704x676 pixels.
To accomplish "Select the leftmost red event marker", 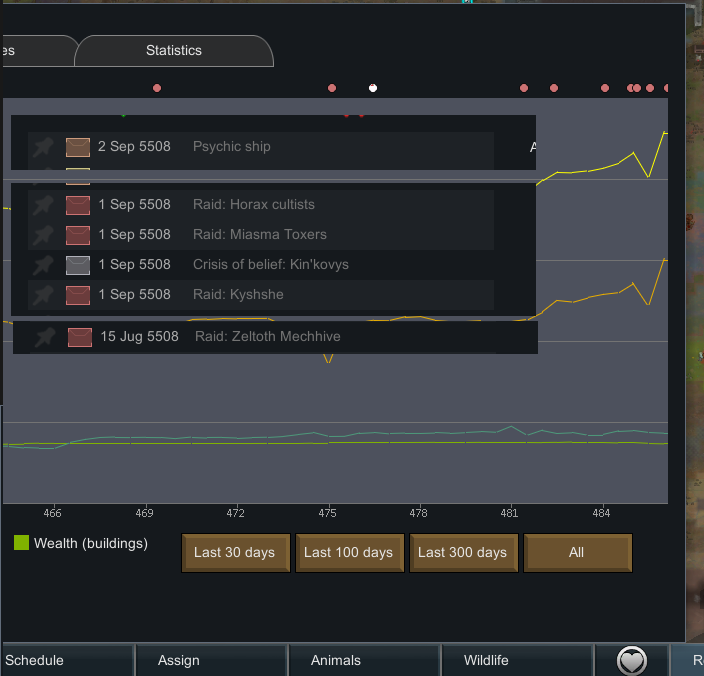I will click(x=157, y=88).
